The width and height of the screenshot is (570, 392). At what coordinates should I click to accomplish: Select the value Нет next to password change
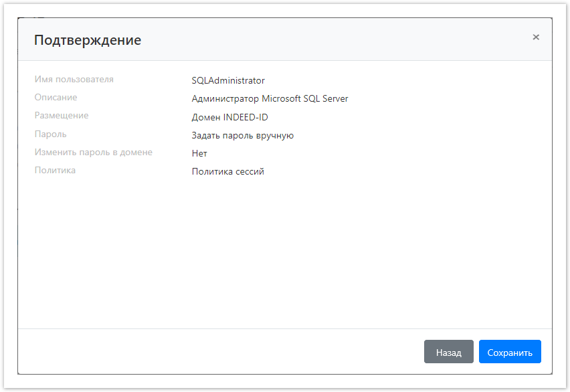tap(199, 153)
